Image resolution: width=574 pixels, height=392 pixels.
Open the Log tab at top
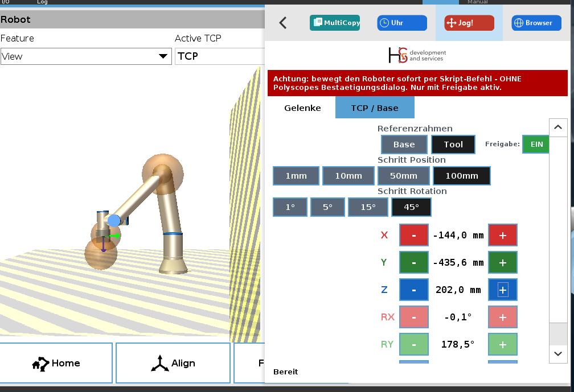42,2
